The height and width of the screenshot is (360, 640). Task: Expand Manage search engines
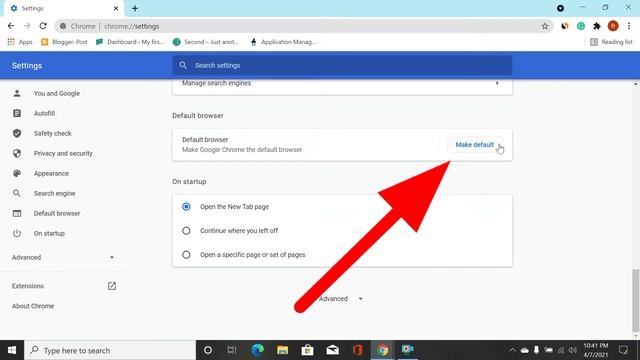[342, 83]
